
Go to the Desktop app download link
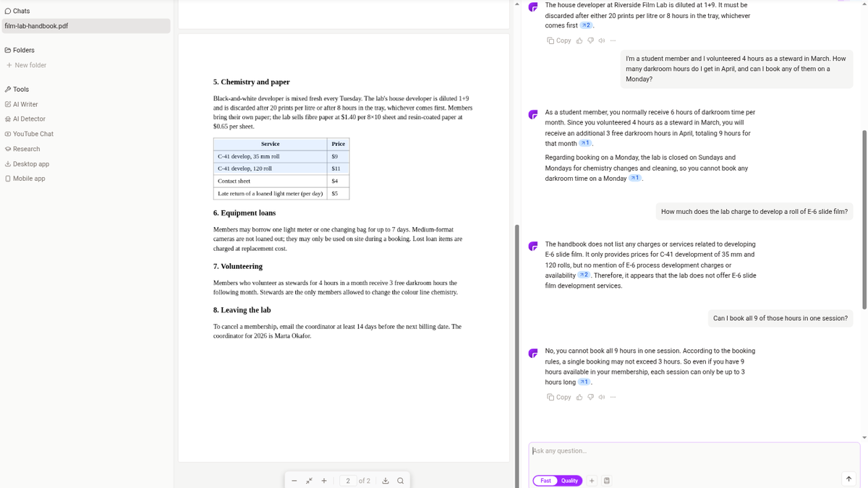tap(27, 164)
